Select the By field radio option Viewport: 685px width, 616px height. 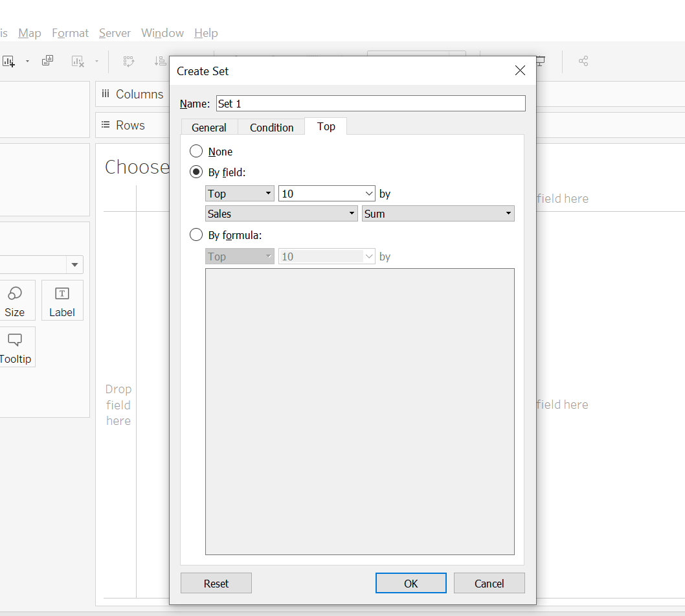196,172
